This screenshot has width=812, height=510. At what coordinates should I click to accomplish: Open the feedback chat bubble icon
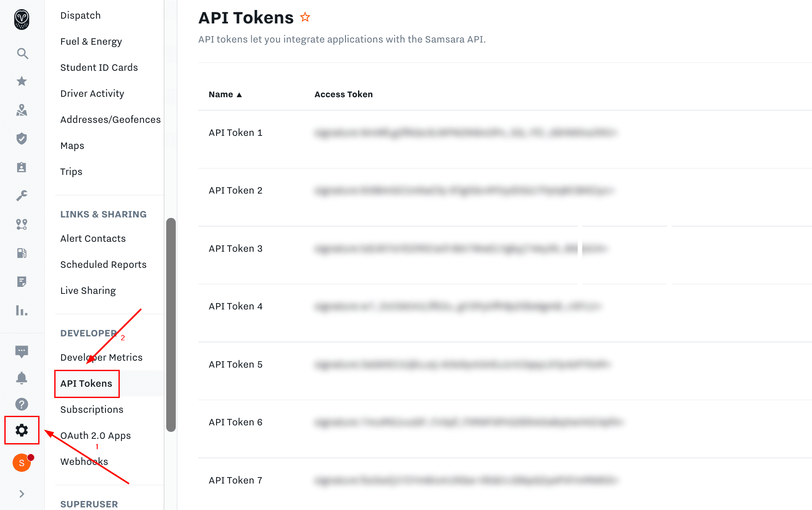22,351
